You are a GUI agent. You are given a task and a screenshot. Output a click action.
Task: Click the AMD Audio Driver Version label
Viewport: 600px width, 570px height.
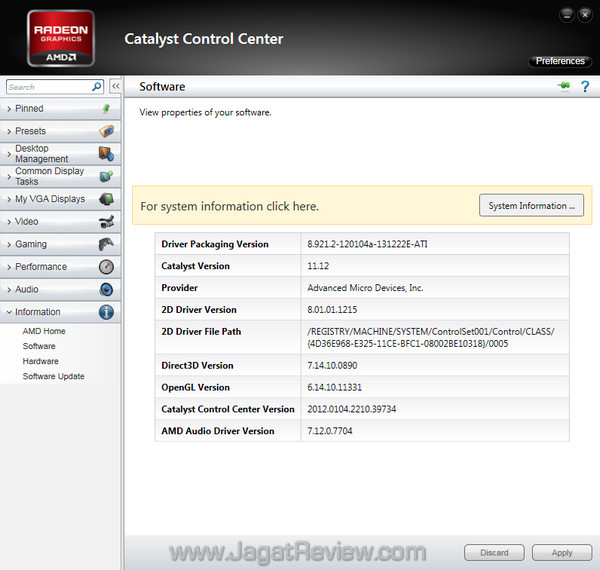pyautogui.click(x=218, y=431)
